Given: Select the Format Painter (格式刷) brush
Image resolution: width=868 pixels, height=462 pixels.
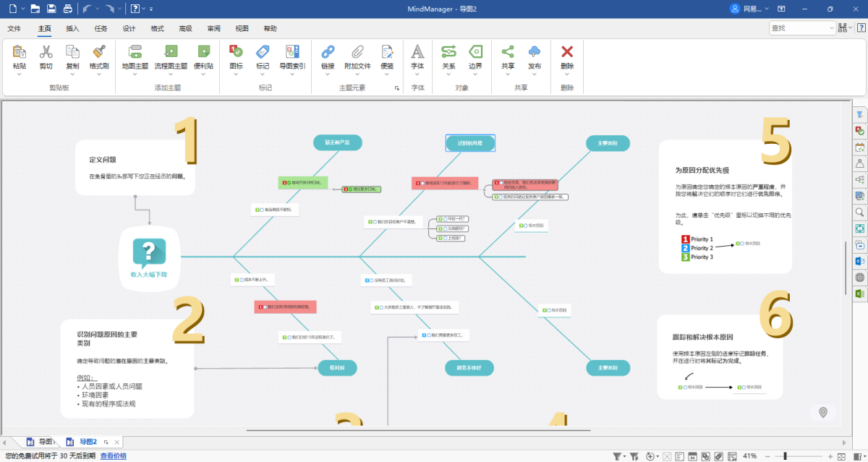Looking at the screenshot, I should click(x=99, y=51).
